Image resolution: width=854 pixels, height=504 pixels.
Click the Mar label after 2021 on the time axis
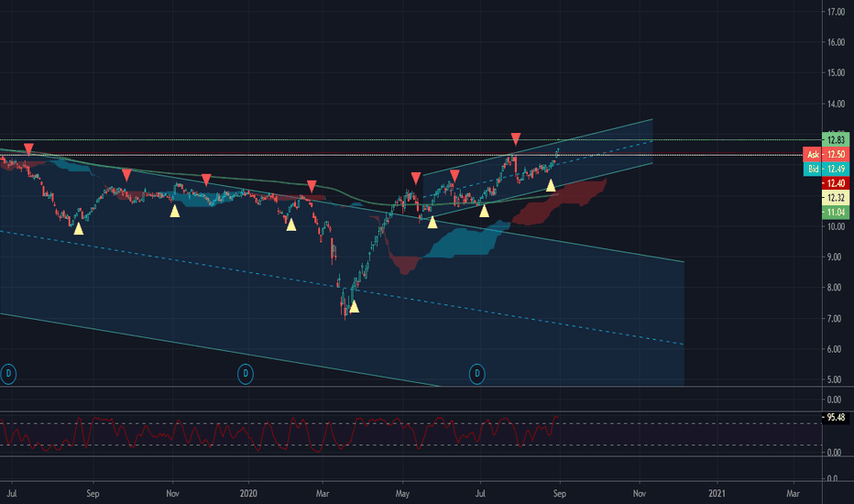793,493
